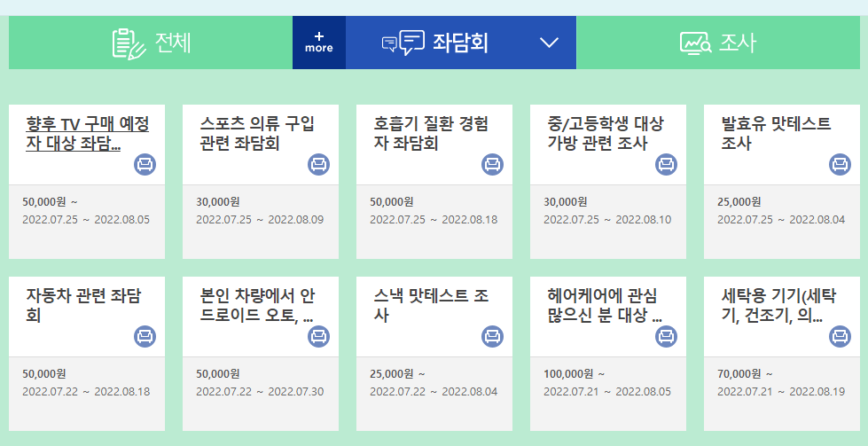
Task: Open 발효유 맛테스트 조사 title
Action: point(776,133)
